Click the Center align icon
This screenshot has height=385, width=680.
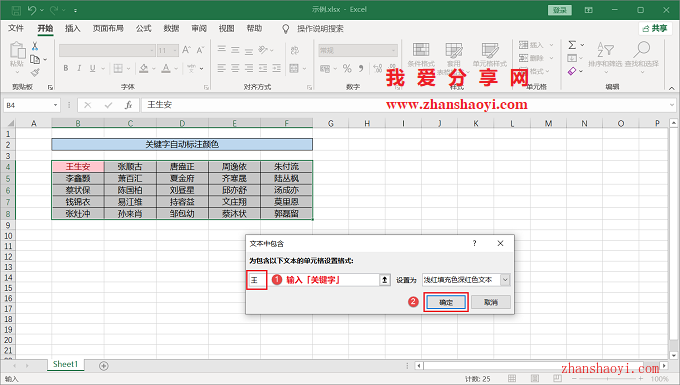(235, 68)
